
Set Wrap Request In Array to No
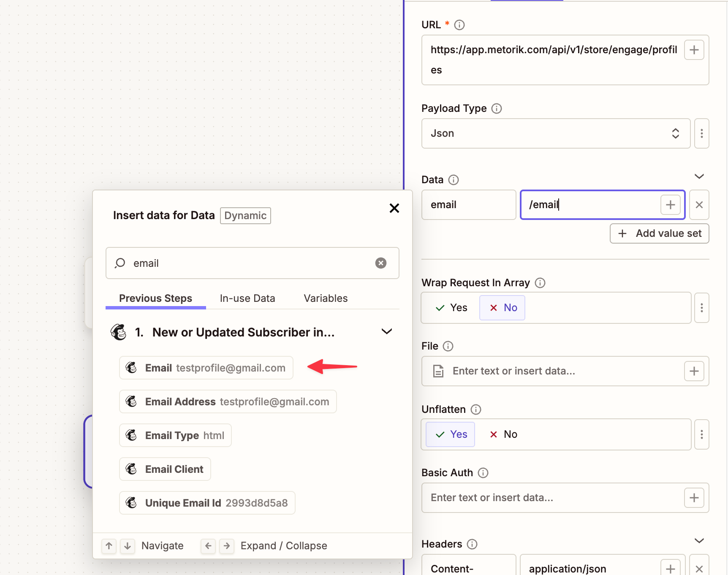pos(503,308)
